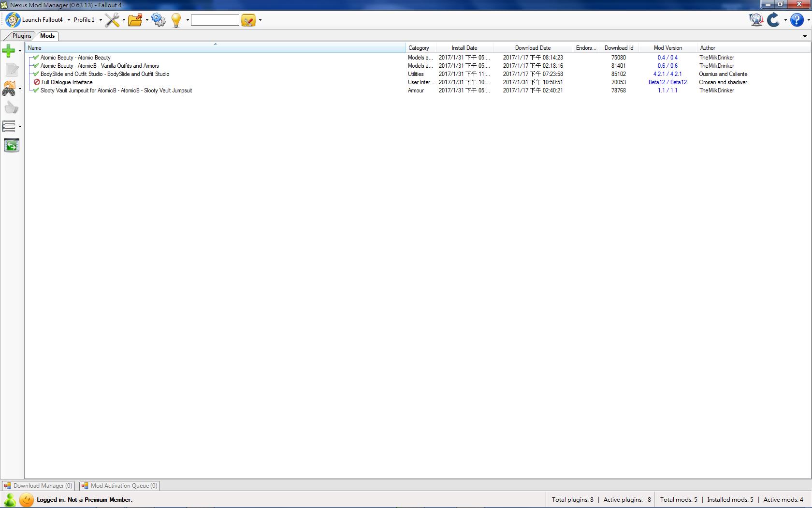Image resolution: width=812 pixels, height=508 pixels.
Task: Toggle BodySlide and Outfit Studio checkmark
Action: pos(36,74)
